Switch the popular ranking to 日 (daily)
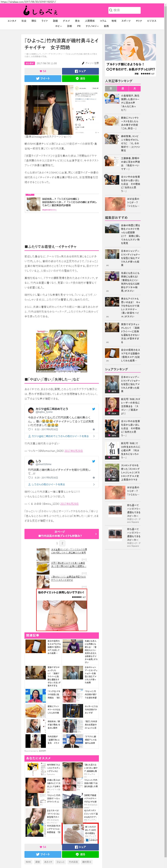The width and height of the screenshot is (167, 868). pos(111,88)
